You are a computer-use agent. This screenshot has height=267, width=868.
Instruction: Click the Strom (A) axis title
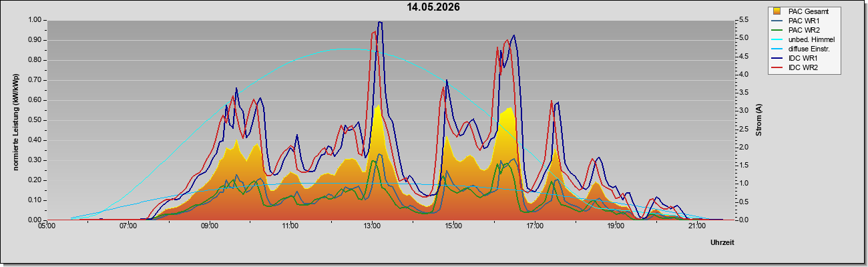click(758, 120)
